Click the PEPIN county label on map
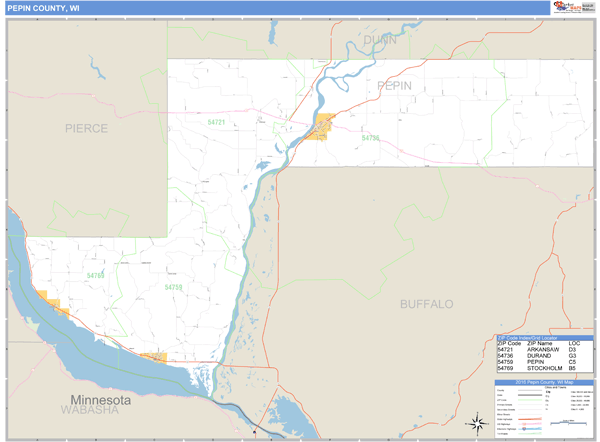 click(x=395, y=86)
